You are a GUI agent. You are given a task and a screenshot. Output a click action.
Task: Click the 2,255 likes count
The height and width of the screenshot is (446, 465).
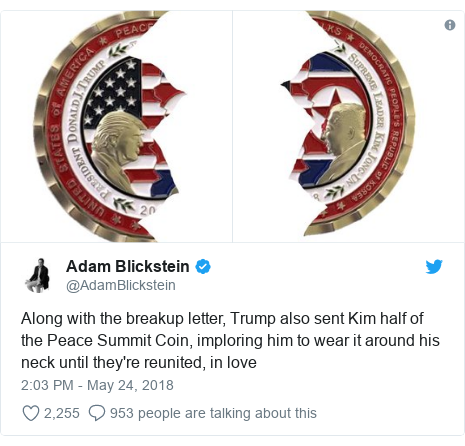pos(62,413)
